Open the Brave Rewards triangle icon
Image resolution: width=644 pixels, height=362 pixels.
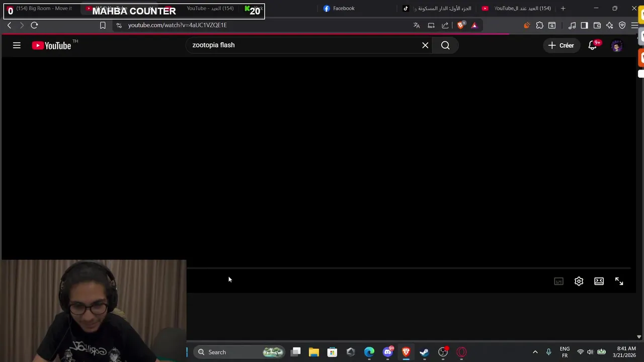pos(474,25)
